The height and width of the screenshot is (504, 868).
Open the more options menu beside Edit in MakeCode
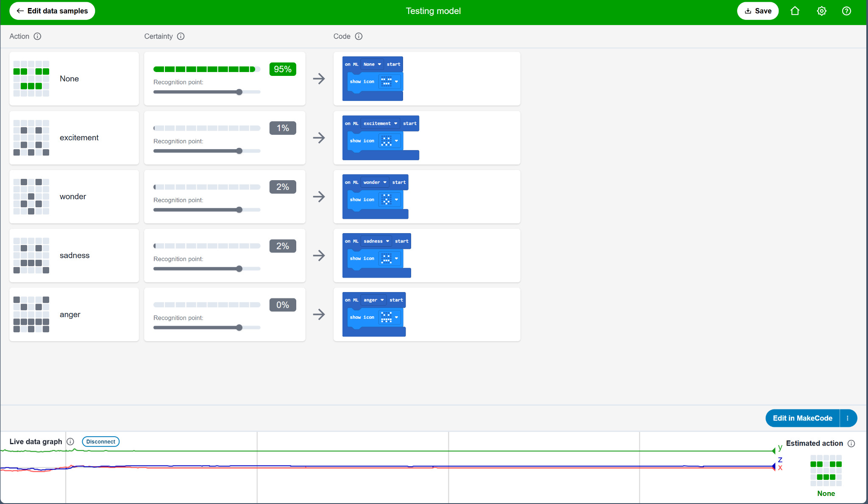click(x=848, y=418)
